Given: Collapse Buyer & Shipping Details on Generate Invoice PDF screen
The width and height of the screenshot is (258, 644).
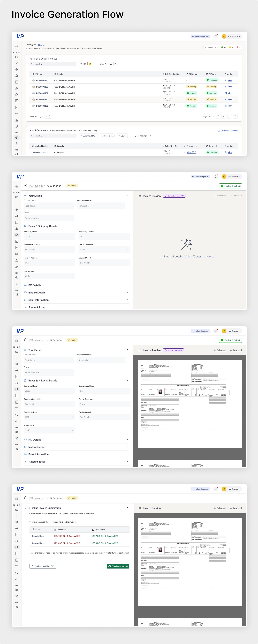Looking at the screenshot, I should coord(128,226).
